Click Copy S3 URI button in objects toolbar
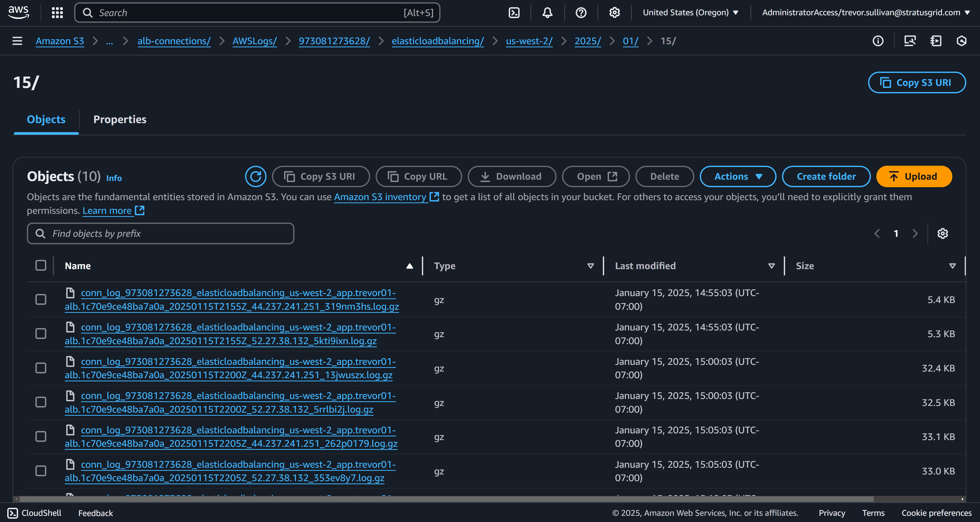 click(321, 177)
